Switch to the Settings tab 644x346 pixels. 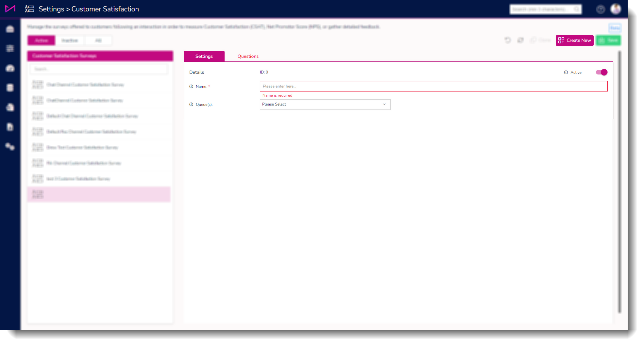point(204,56)
